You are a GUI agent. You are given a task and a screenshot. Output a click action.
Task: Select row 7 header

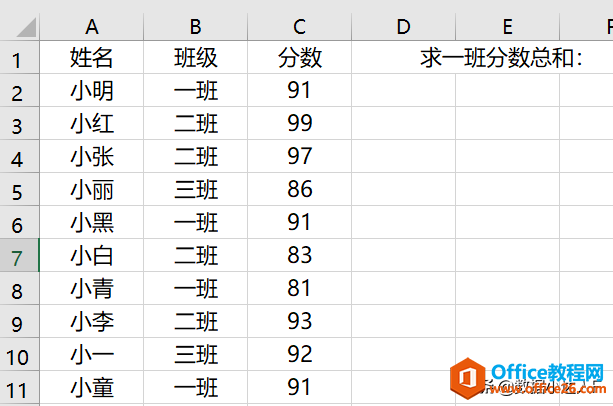coord(20,255)
